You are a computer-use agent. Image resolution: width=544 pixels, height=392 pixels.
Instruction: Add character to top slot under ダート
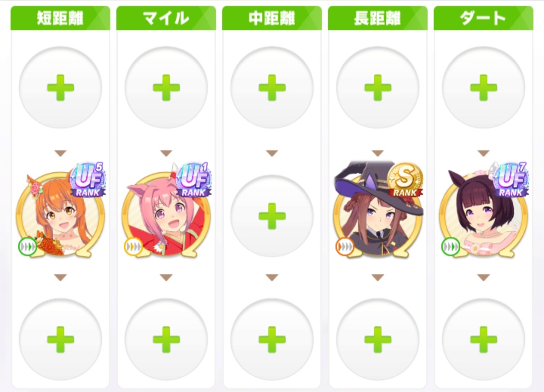[483, 88]
